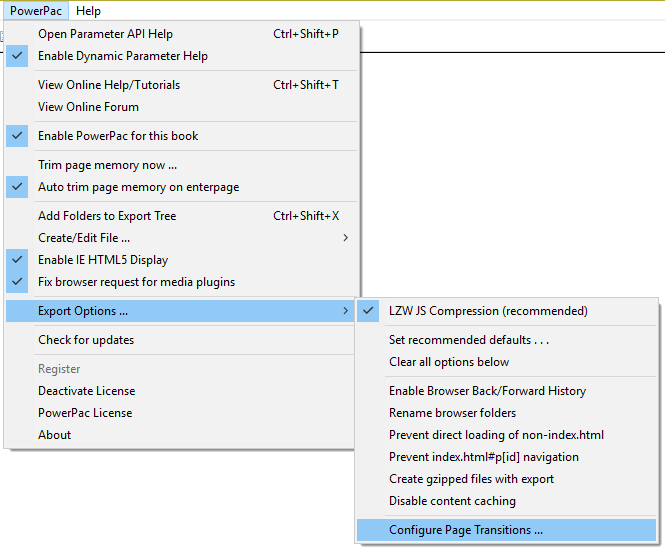The image size is (665, 550).
Task: Toggle Fix browser request for media plugins
Action: 181,282
